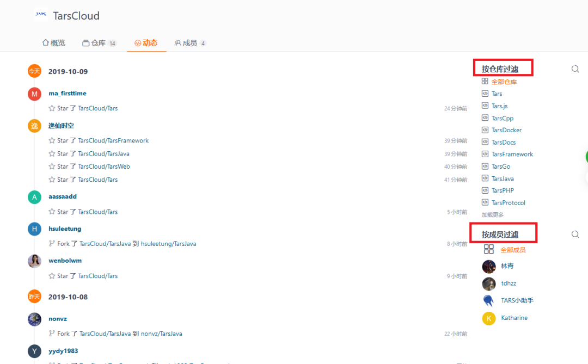Click the TarsCloud organization logo

[41, 15]
